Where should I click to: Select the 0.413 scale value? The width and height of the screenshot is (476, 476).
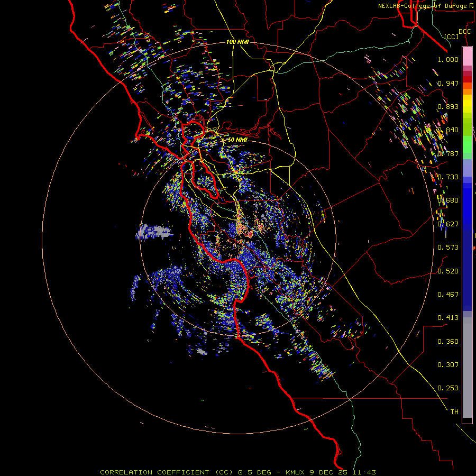click(448, 318)
